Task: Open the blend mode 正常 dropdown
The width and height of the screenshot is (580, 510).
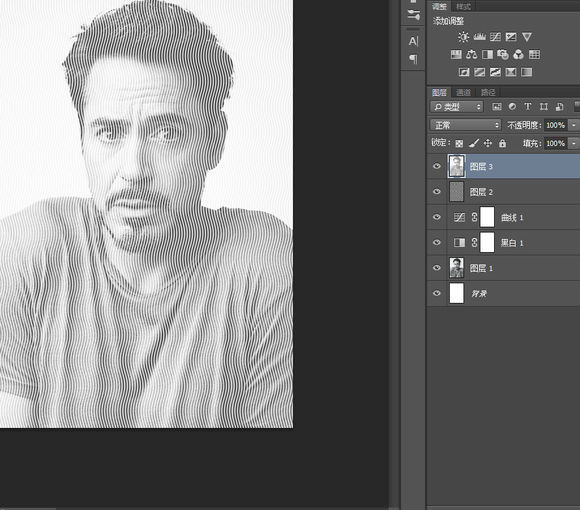Action: click(465, 125)
